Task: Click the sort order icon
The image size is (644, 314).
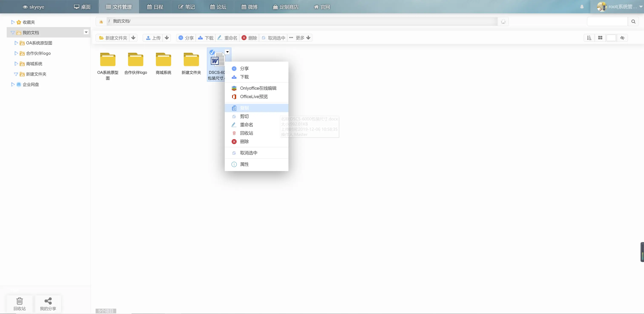Action: pos(589,38)
